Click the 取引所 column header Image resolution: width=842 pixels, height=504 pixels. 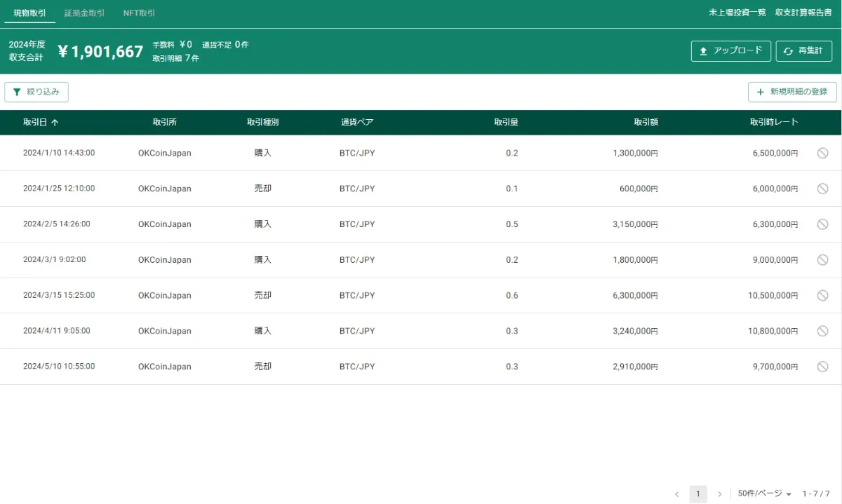(x=164, y=122)
